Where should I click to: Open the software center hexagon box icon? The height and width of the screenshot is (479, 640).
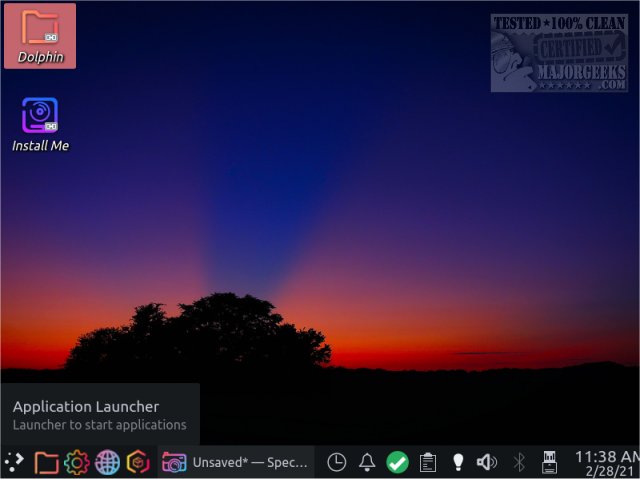click(138, 462)
